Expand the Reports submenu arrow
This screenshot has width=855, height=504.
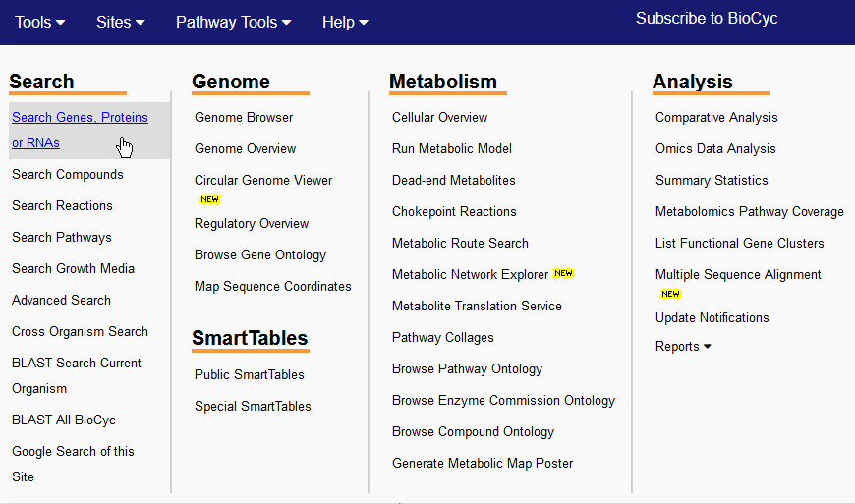(x=708, y=347)
